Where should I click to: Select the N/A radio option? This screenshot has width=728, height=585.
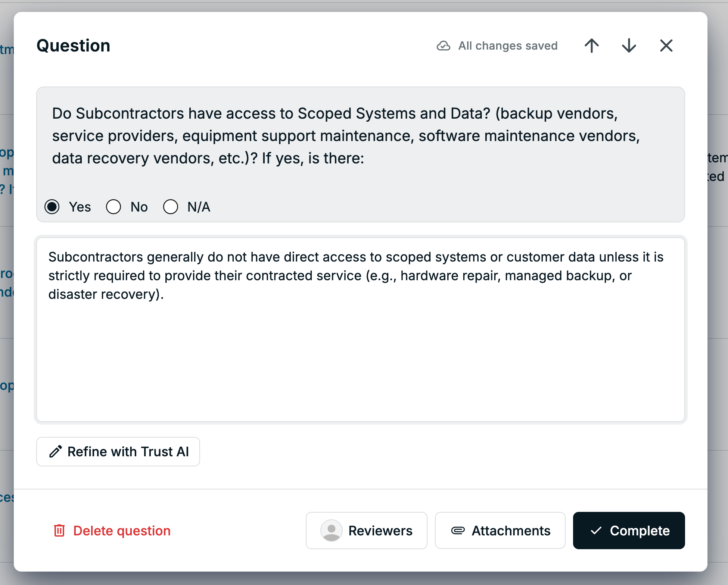tap(171, 207)
